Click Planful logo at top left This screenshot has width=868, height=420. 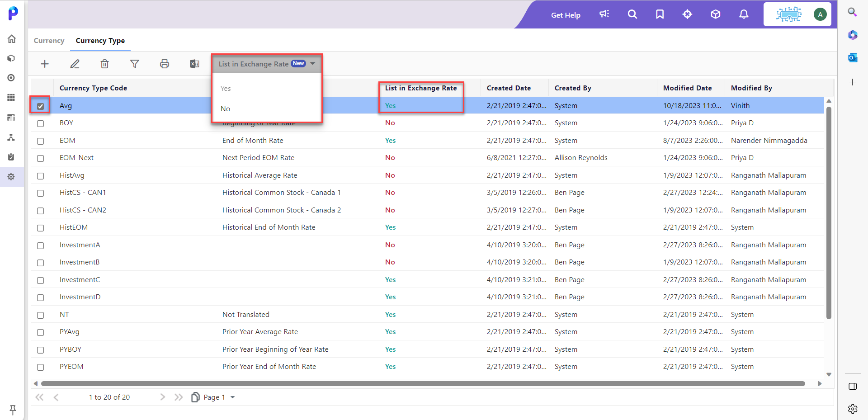13,13
